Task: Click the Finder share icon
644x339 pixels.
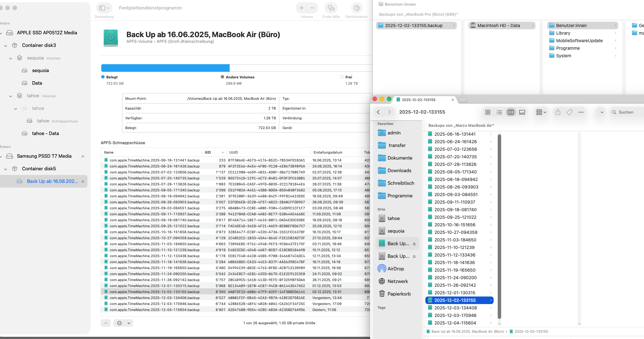Action: [x=558, y=112]
